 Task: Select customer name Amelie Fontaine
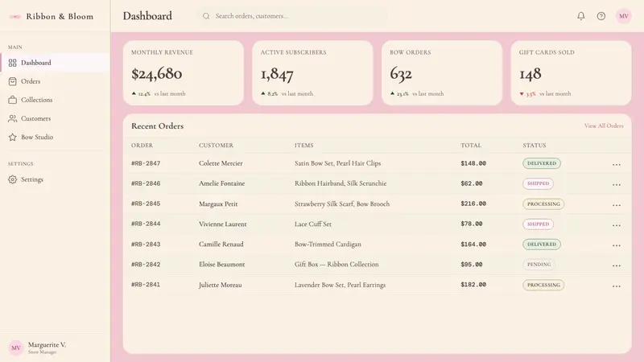222,183
